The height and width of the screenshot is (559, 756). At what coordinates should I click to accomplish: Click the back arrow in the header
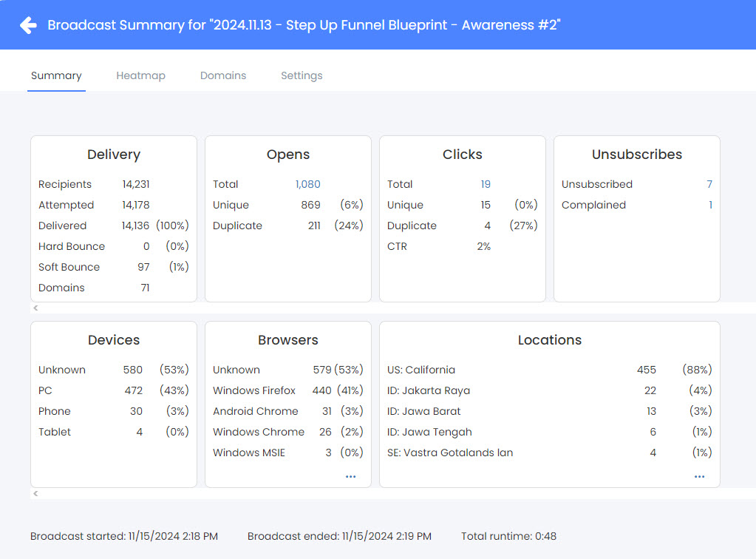coord(27,24)
